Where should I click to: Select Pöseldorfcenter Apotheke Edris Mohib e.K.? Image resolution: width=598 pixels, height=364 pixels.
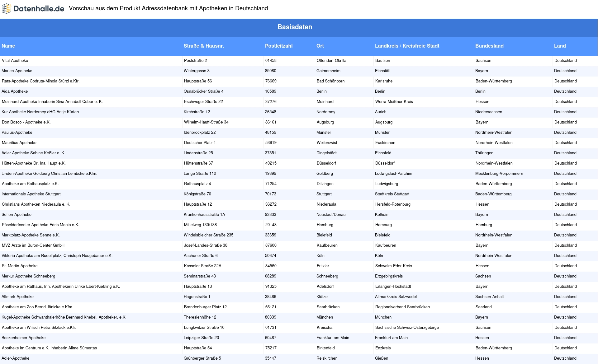point(40,225)
